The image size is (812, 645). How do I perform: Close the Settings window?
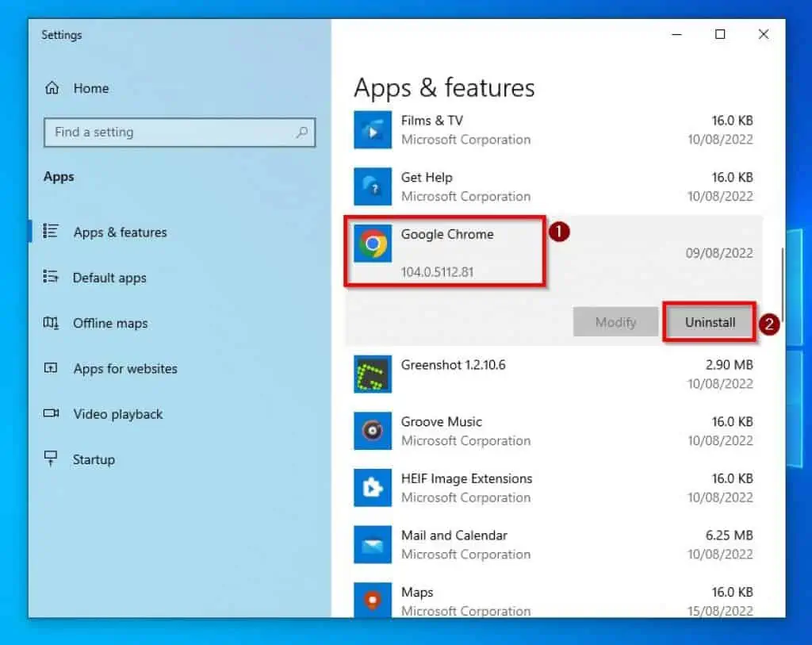coord(764,34)
